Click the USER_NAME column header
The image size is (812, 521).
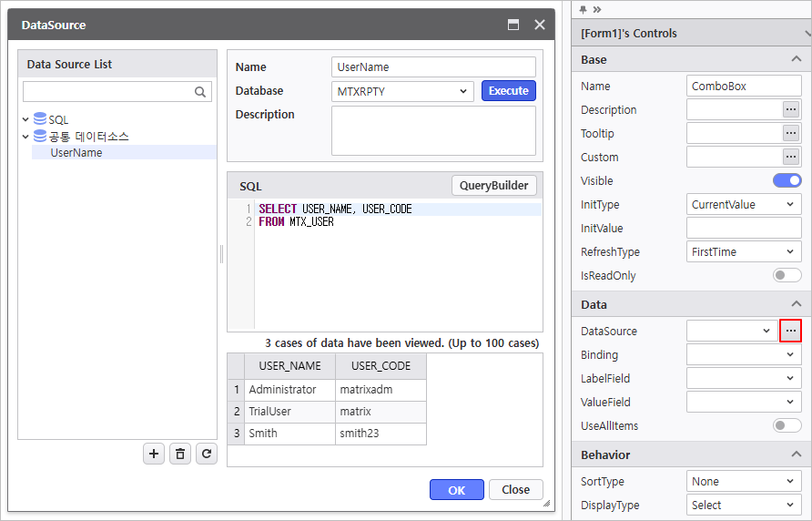(x=290, y=366)
